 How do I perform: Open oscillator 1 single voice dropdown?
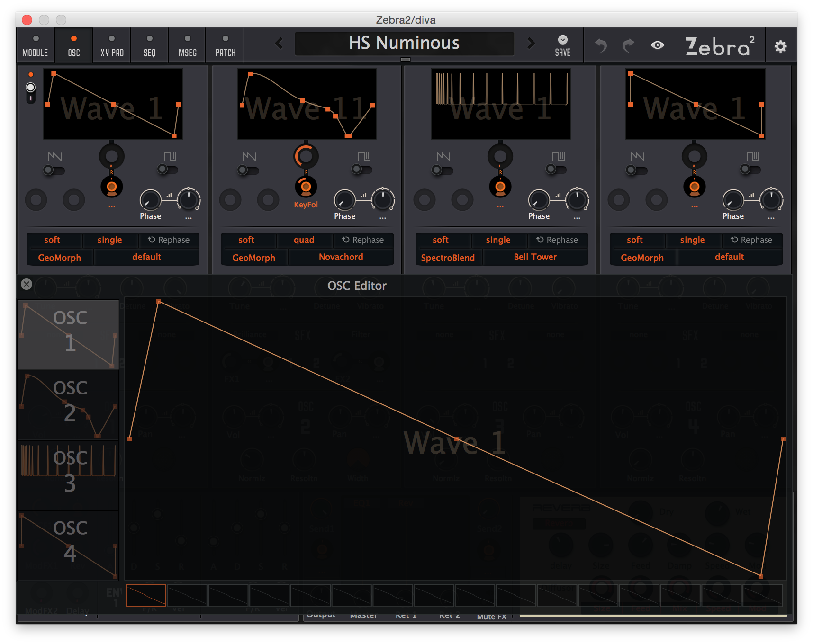tap(110, 240)
